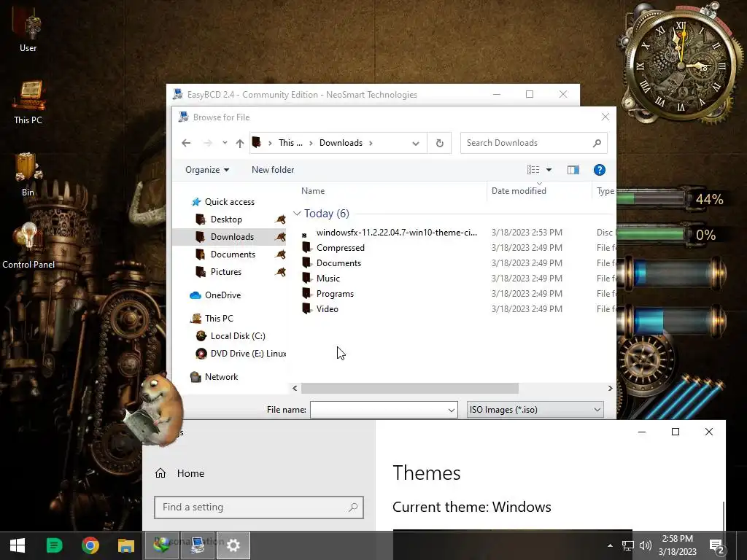This screenshot has width=747, height=560.
Task: Select Network in navigation pane
Action: 221,377
